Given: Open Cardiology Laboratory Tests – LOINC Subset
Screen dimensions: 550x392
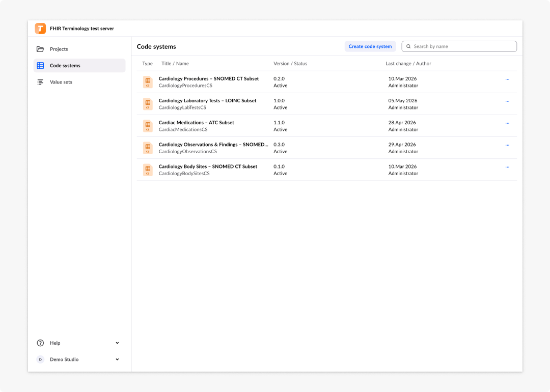Looking at the screenshot, I should 207,101.
